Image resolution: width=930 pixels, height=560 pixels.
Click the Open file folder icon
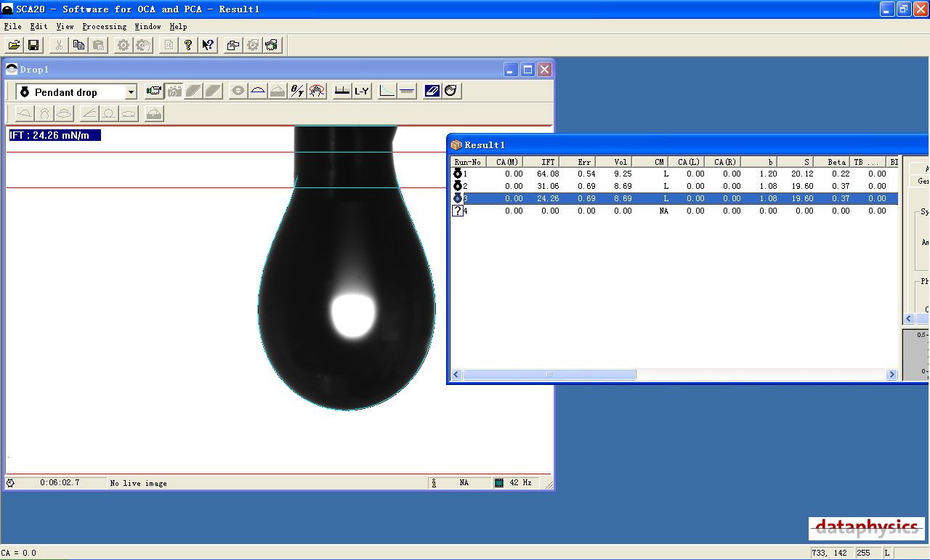pos(14,45)
